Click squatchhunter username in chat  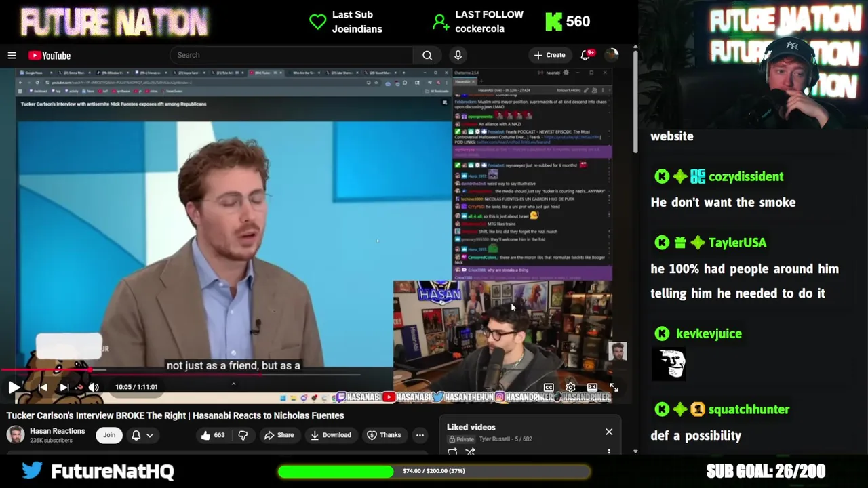(x=749, y=409)
